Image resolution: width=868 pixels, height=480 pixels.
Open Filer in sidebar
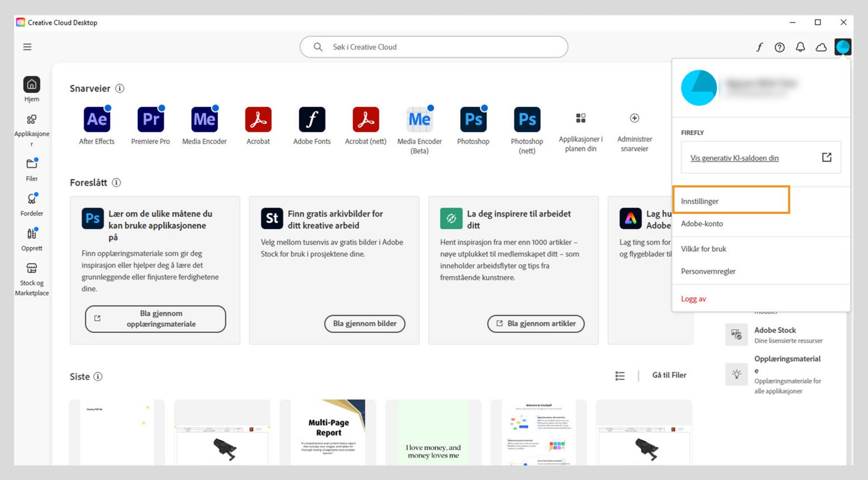pos(32,170)
